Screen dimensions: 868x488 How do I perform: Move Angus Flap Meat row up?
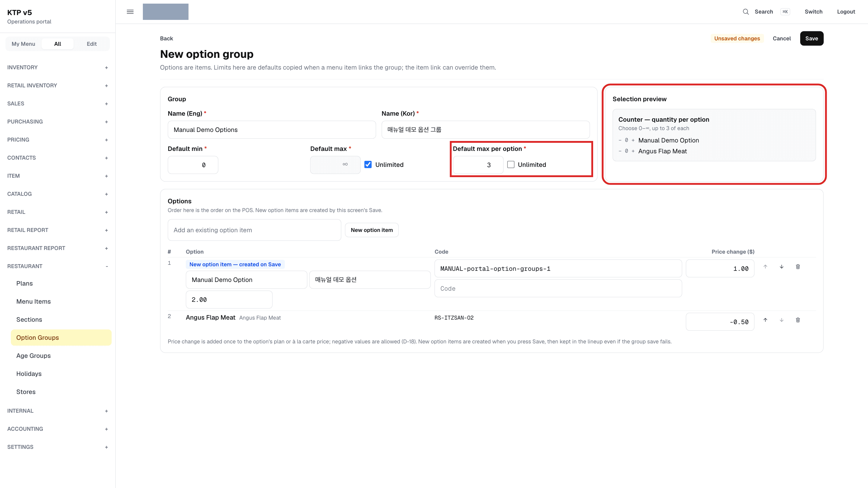pyautogui.click(x=765, y=320)
